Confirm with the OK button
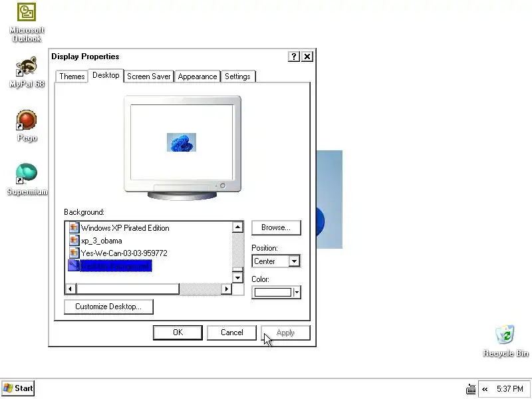This screenshot has width=532, height=399. pos(178,332)
